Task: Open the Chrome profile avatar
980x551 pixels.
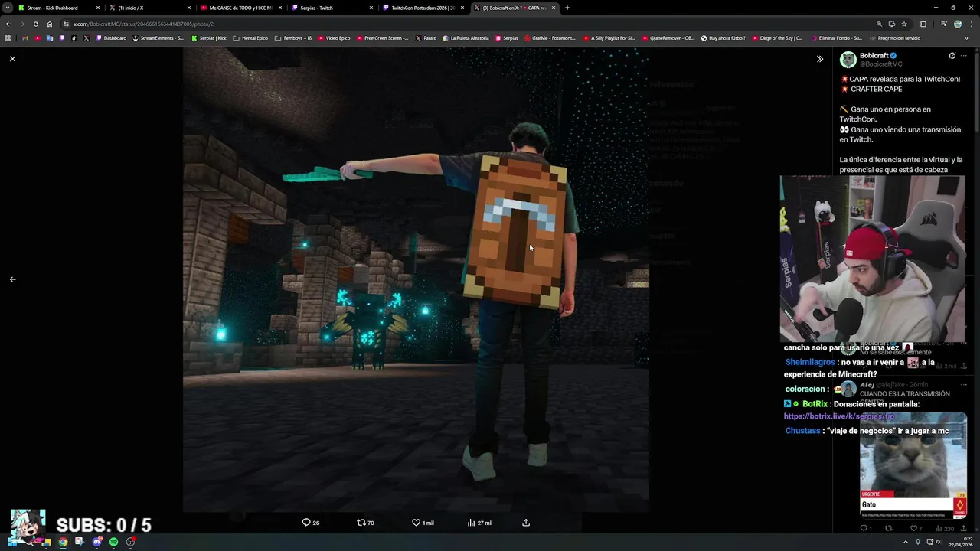Action: pyautogui.click(x=958, y=24)
